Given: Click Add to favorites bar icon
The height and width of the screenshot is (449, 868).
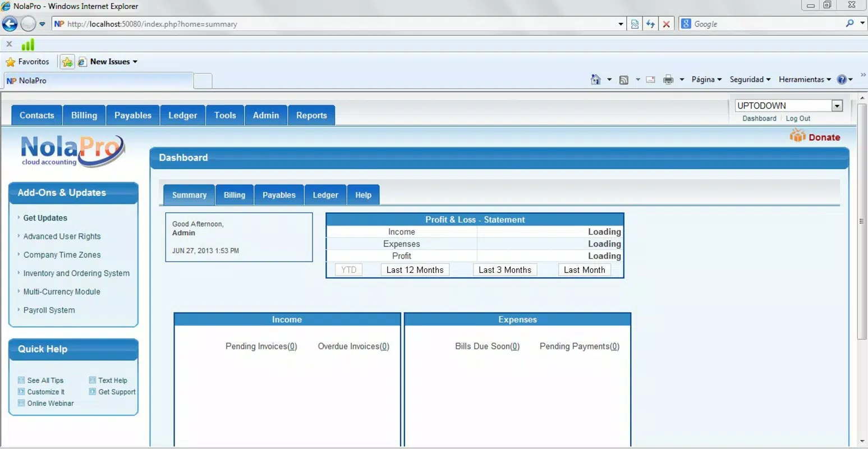Looking at the screenshot, I should click(x=67, y=62).
